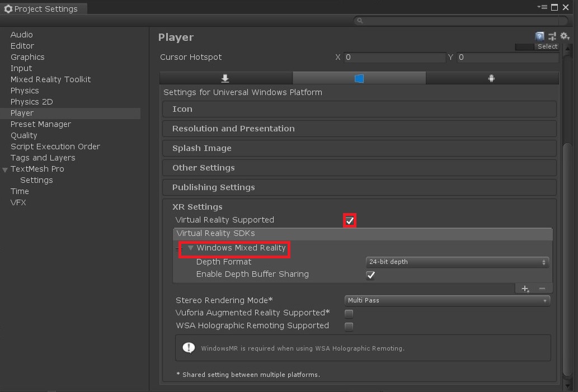
Task: Select VFX in the settings list
Action: click(x=18, y=202)
